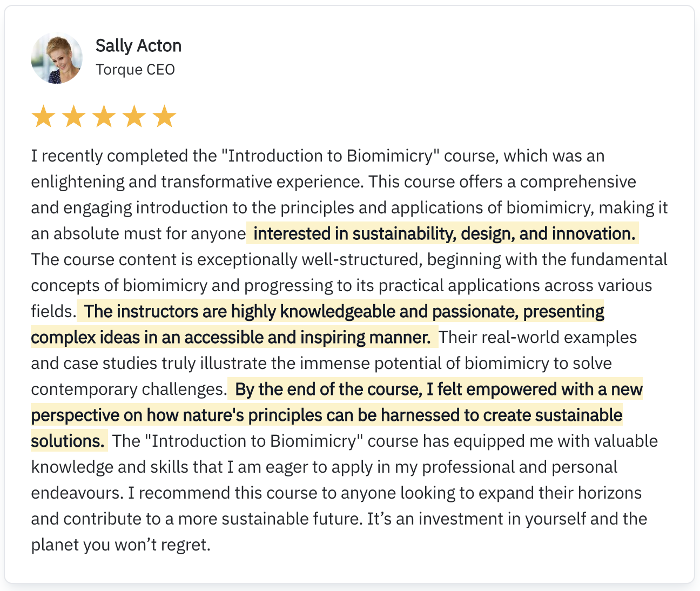700x591 pixels.
Task: Click the fifth rating star
Action: (164, 117)
